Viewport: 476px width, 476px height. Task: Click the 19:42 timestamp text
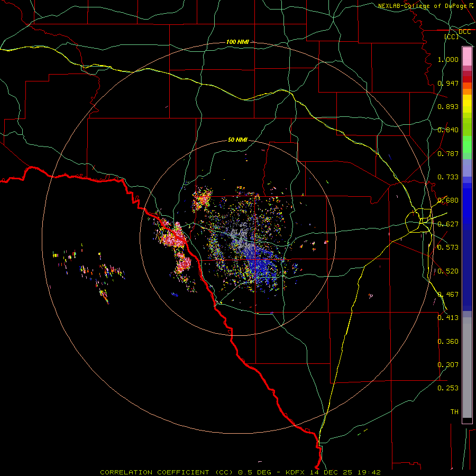pyautogui.click(x=369, y=472)
